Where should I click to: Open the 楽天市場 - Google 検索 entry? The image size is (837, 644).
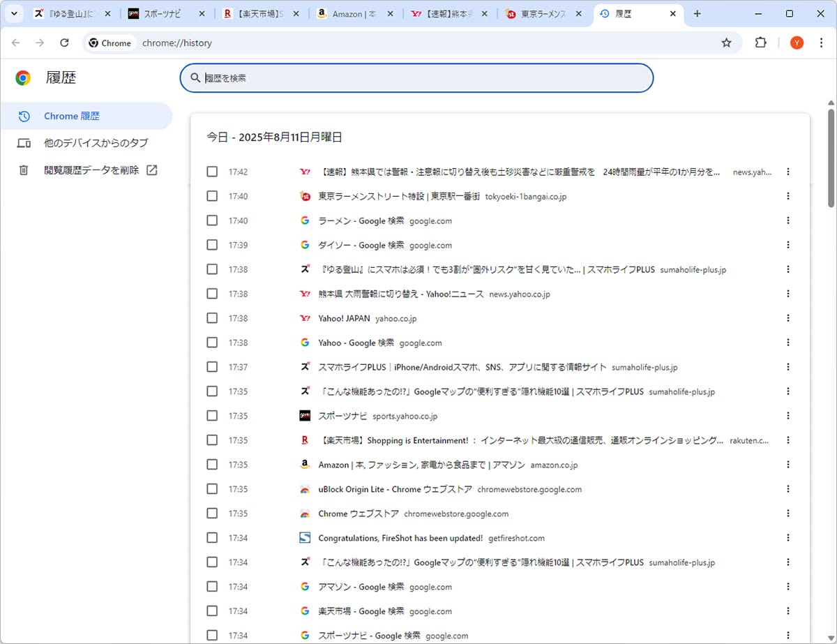pos(361,611)
